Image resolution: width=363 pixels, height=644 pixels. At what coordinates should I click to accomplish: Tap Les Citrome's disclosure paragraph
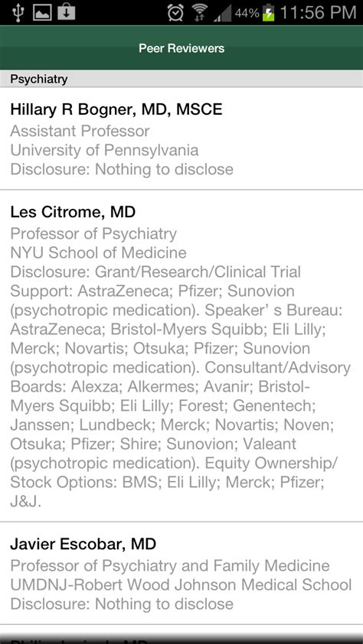coord(181,386)
